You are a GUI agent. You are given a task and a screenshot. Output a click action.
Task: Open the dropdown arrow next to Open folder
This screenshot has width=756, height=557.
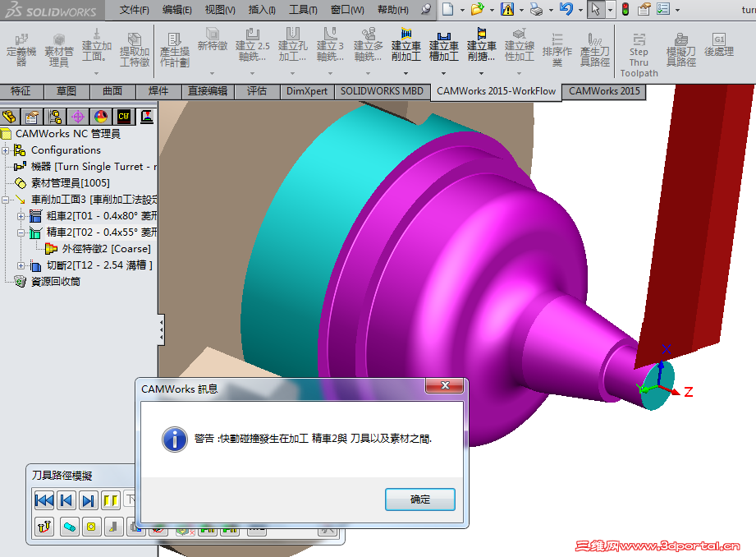[492, 10]
